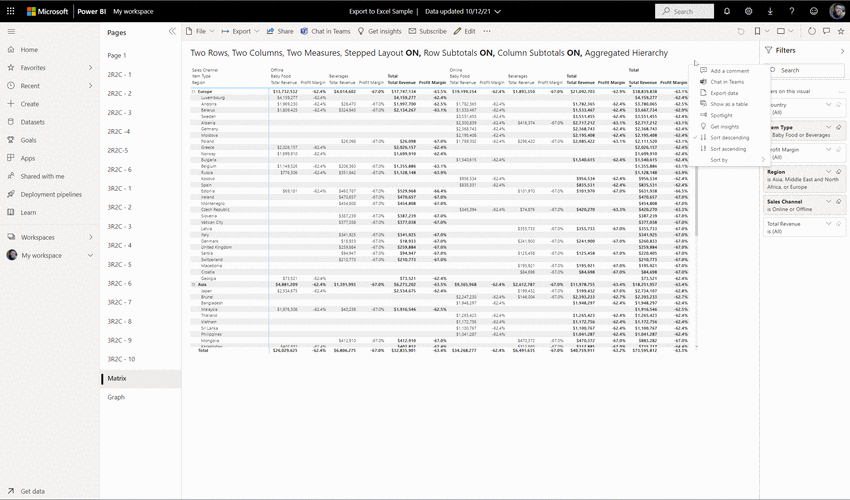Open the Export dropdown menu
The width and height of the screenshot is (850, 500).
click(x=240, y=31)
